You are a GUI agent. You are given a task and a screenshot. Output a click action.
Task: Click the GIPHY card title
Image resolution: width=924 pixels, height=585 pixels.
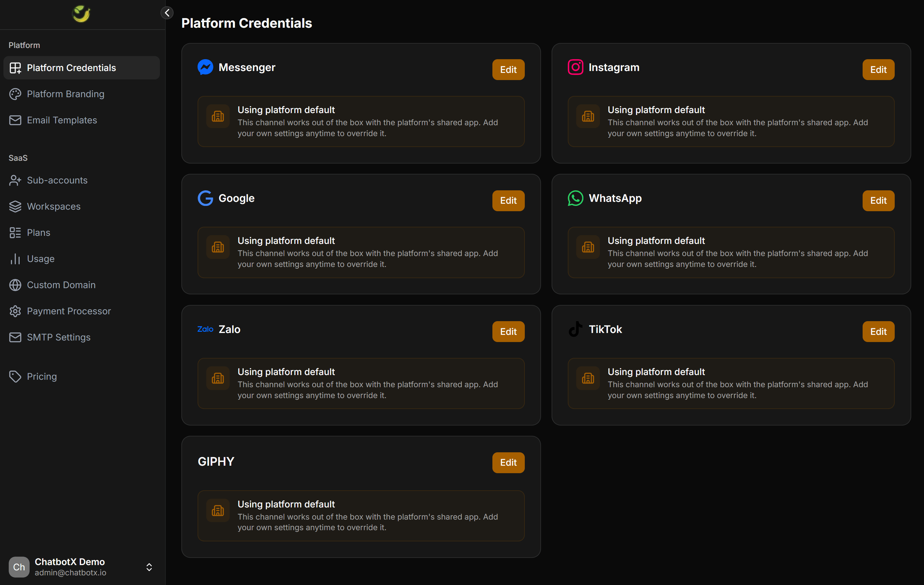pyautogui.click(x=216, y=461)
